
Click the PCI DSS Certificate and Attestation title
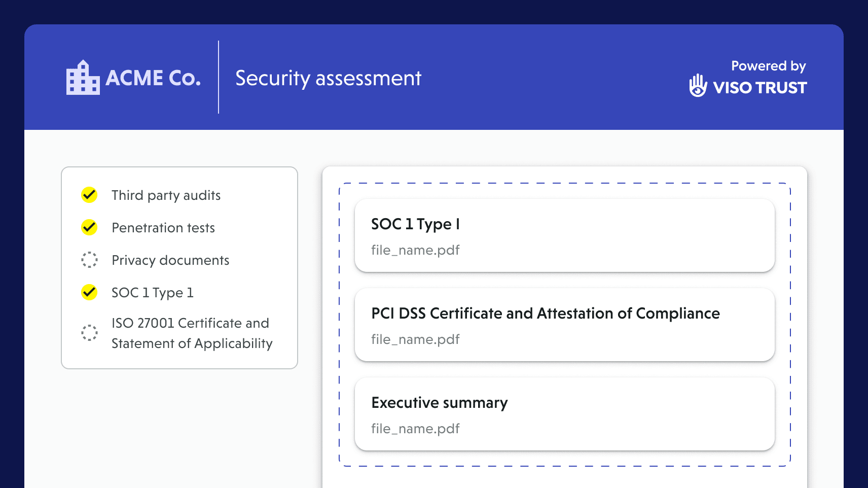(x=545, y=313)
